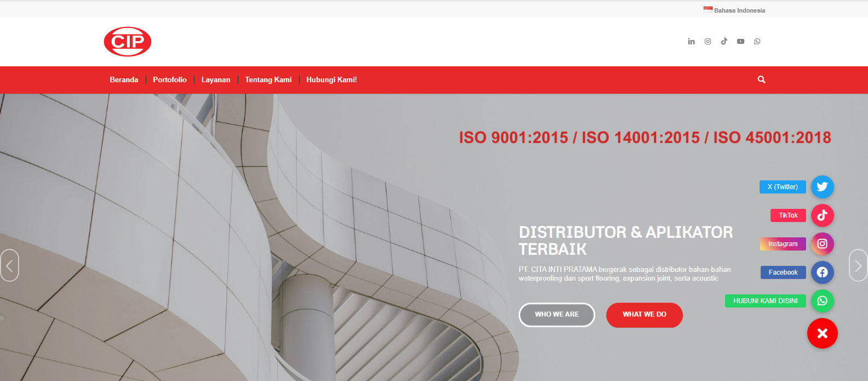Image resolution: width=868 pixels, height=381 pixels.
Task: Click the round blue Twitter bird icon
Action: [x=822, y=187]
